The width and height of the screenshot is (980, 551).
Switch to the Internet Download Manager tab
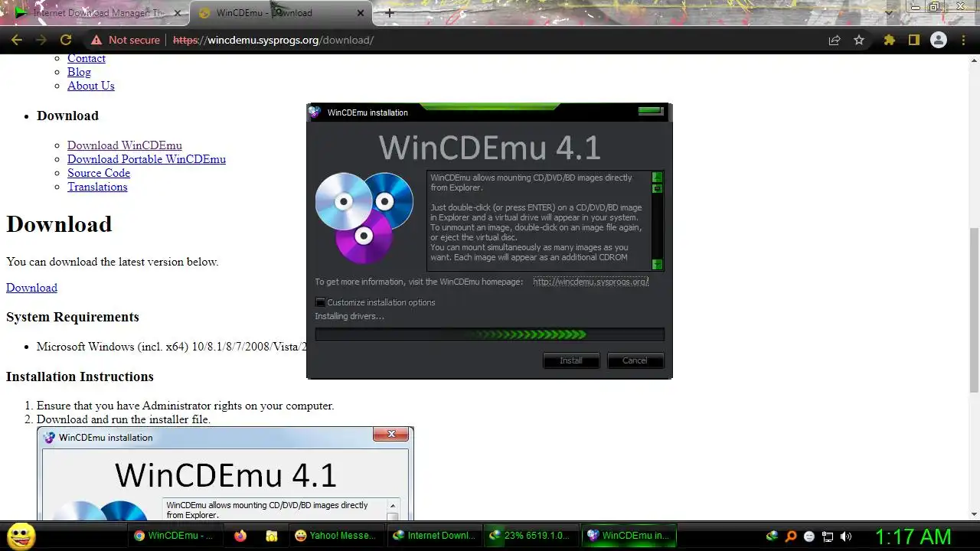coord(98,13)
